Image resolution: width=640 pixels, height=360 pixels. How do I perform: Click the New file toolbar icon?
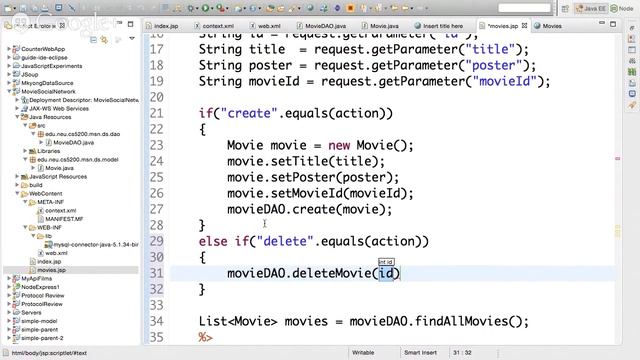pyautogui.click(x=7, y=8)
